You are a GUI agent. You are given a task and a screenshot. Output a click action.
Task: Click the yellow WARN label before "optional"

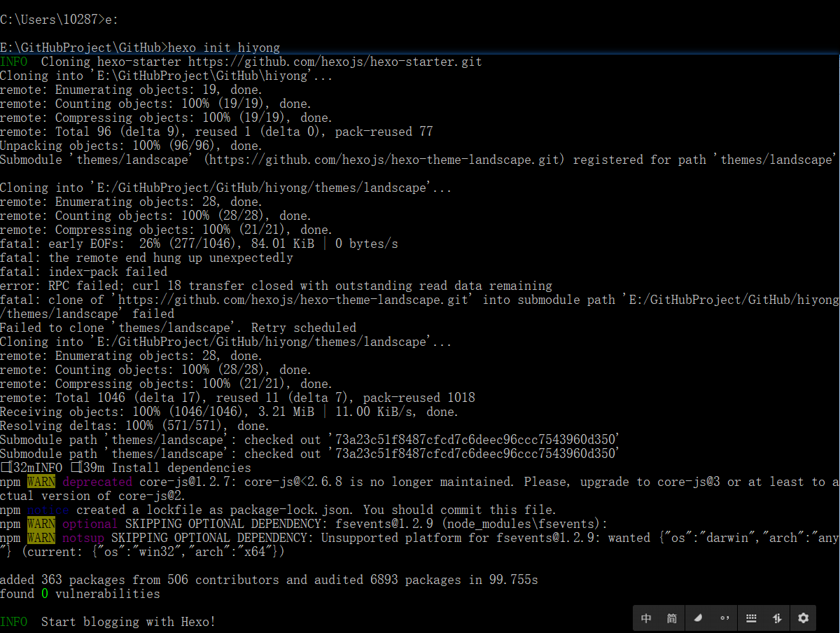pyautogui.click(x=41, y=524)
